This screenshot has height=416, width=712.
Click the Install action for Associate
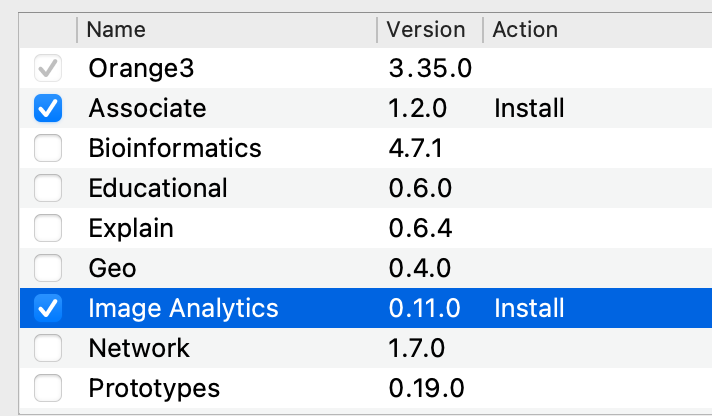coord(529,108)
